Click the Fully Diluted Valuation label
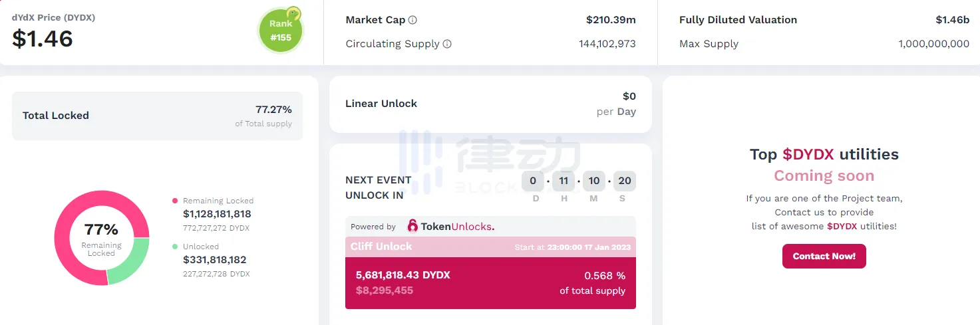 pyautogui.click(x=738, y=20)
